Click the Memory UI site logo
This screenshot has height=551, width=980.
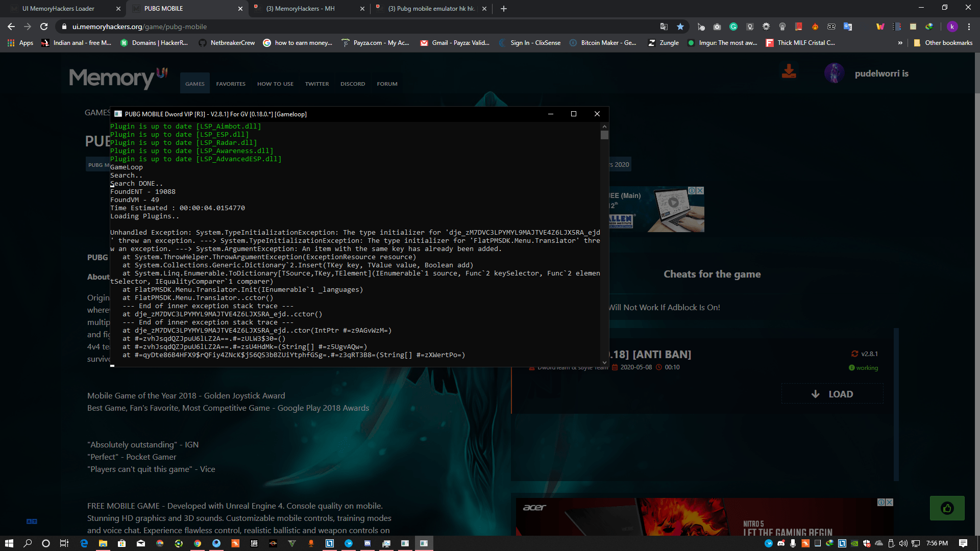coord(118,78)
